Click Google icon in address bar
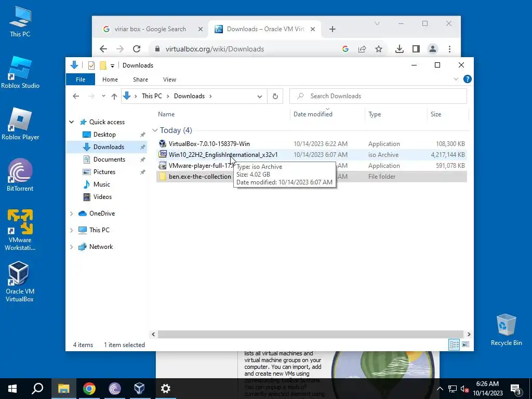The width and height of the screenshot is (532, 399). (345, 49)
